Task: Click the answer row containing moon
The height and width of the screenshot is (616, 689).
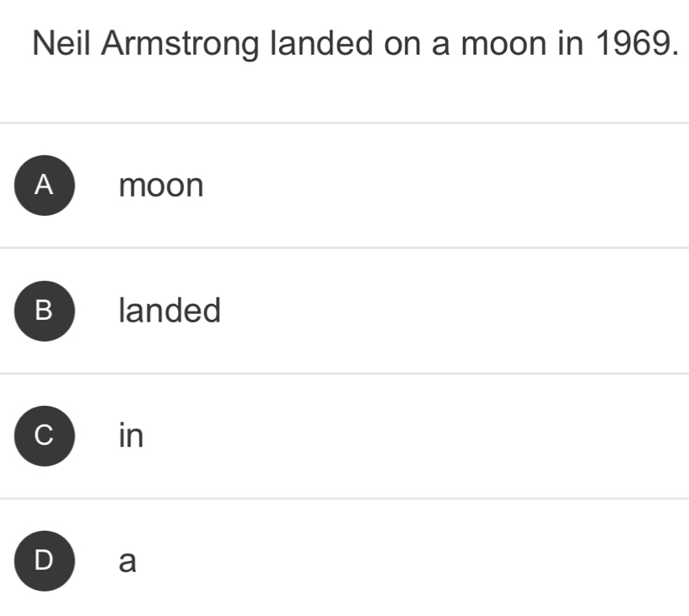Action: pos(337,186)
